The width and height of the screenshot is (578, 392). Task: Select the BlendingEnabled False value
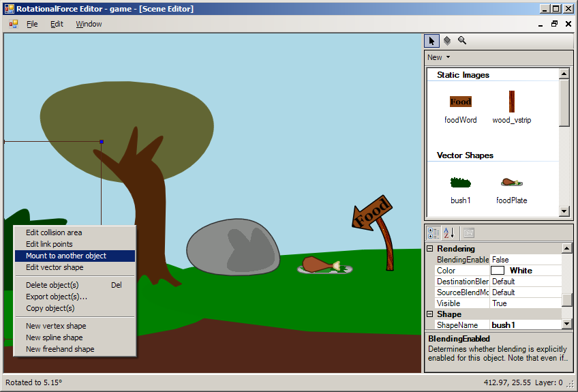pos(525,260)
